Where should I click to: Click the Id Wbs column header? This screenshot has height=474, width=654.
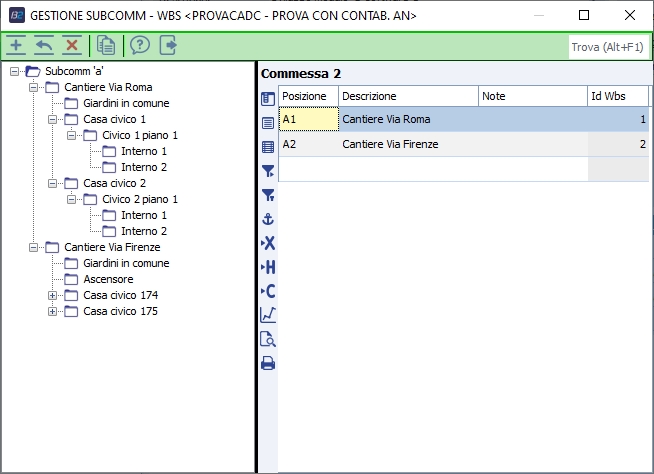click(618, 96)
